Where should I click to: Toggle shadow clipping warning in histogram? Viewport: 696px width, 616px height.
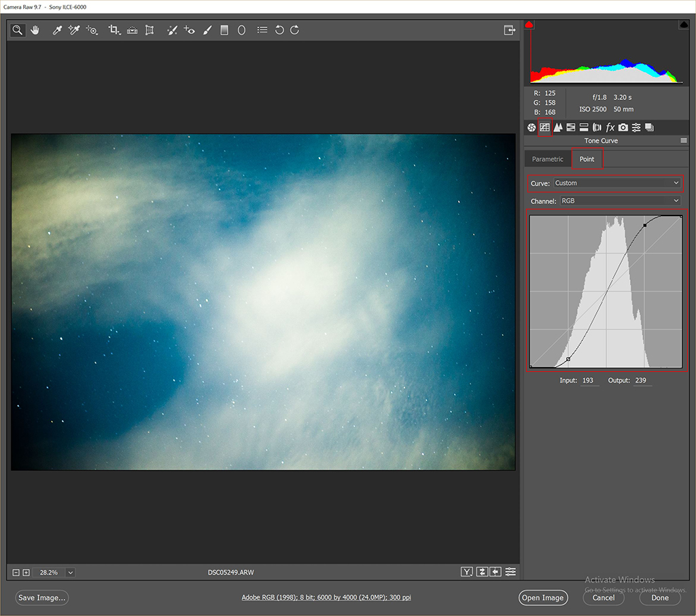(529, 25)
